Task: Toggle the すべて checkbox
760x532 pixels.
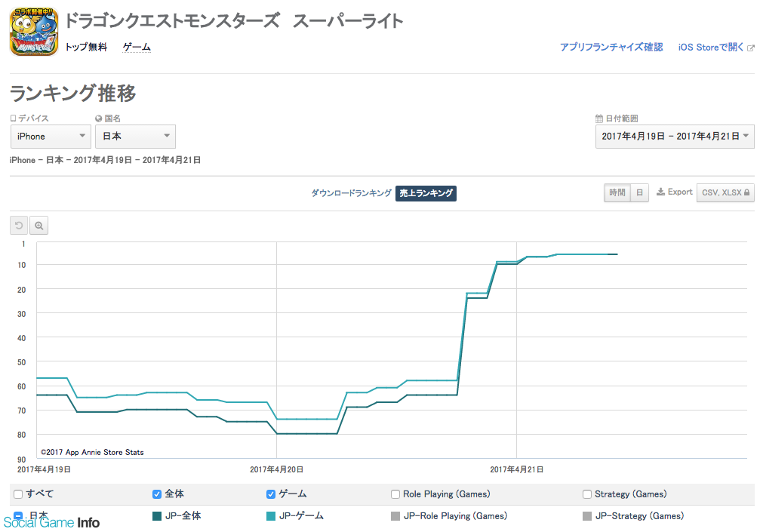Action: [18, 494]
